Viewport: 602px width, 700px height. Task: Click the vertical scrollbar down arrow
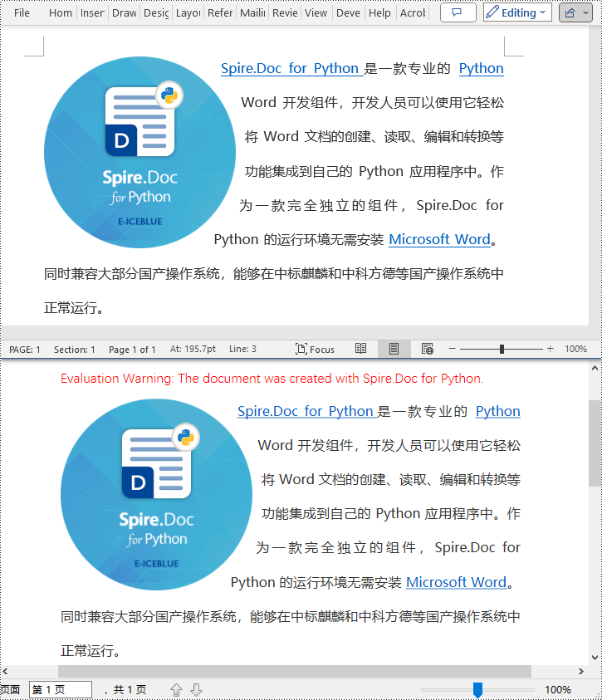[x=595, y=658]
